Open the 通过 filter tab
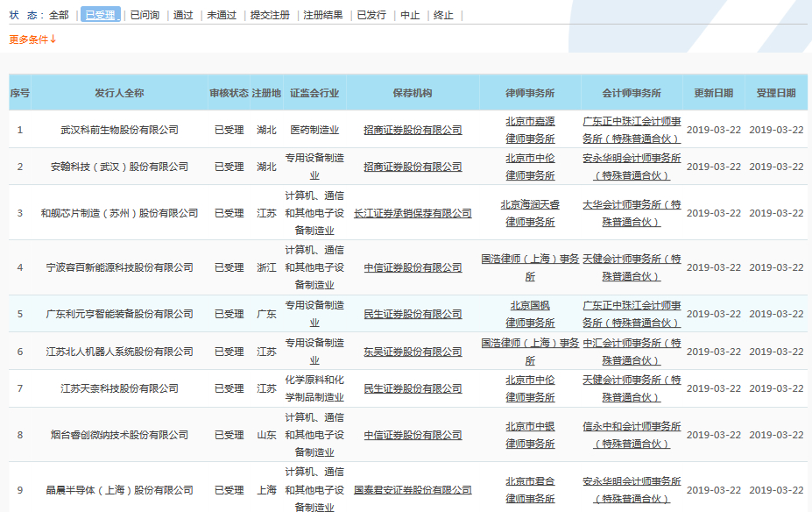The width and height of the screenshot is (812, 512). click(185, 14)
